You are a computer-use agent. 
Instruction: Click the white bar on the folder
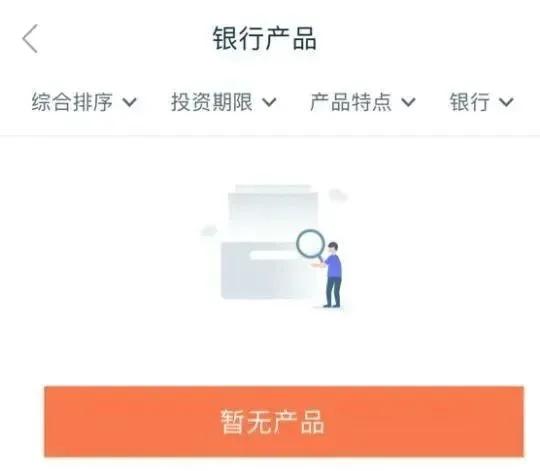[274, 255]
